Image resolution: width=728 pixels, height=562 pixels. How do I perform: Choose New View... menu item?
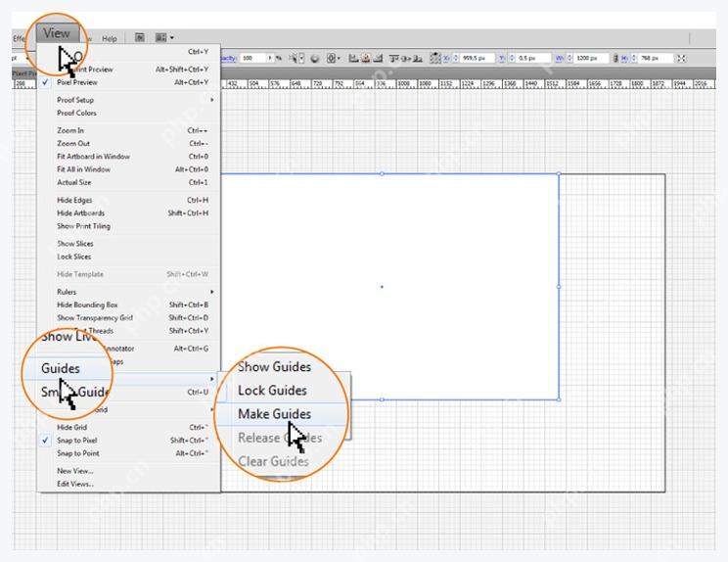pos(128,471)
